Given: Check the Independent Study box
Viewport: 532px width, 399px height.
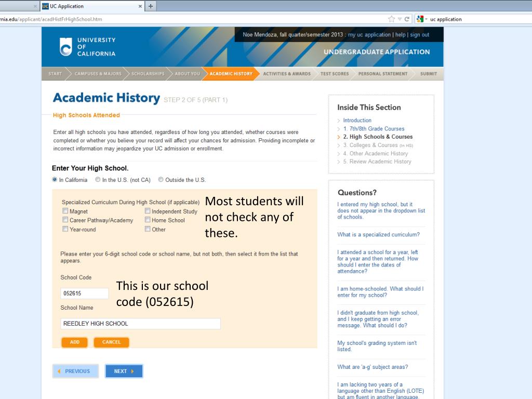Looking at the screenshot, I should 148,211.
